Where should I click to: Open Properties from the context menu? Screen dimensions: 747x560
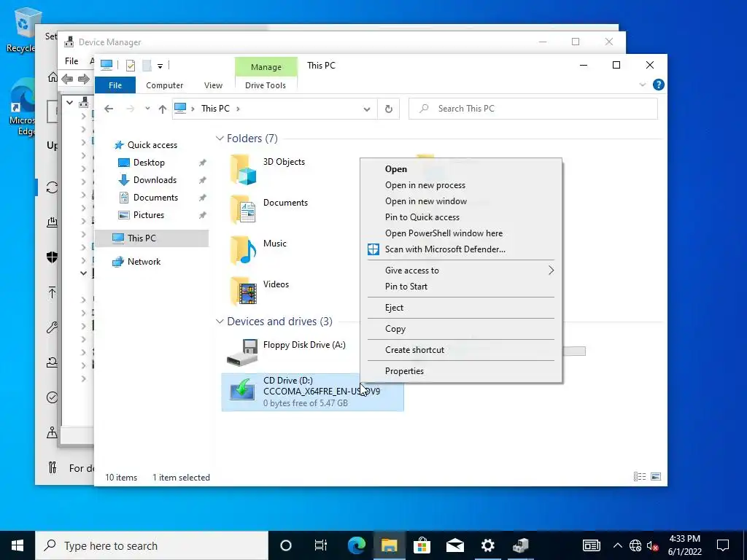click(404, 371)
